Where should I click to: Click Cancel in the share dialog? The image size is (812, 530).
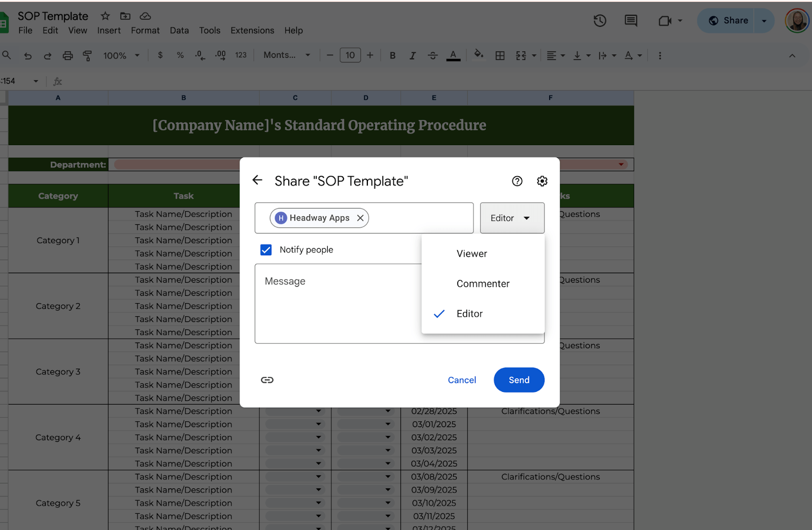click(x=461, y=380)
